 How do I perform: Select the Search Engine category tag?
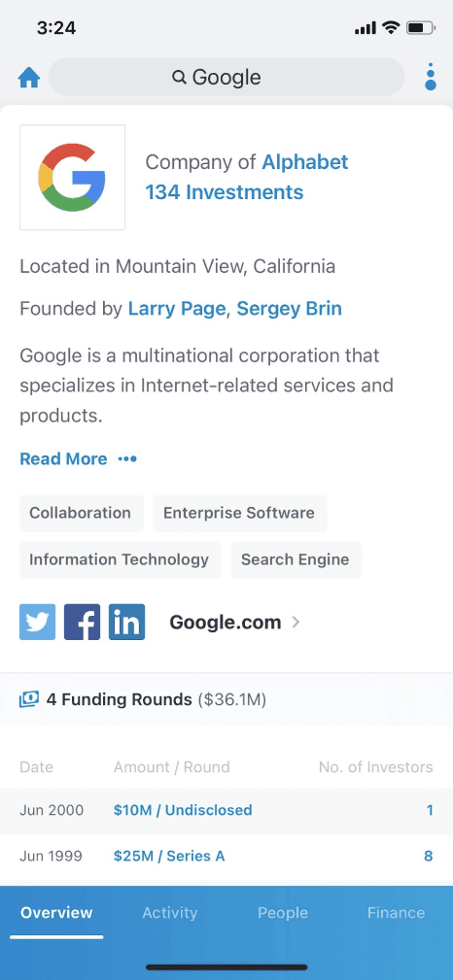pos(296,559)
